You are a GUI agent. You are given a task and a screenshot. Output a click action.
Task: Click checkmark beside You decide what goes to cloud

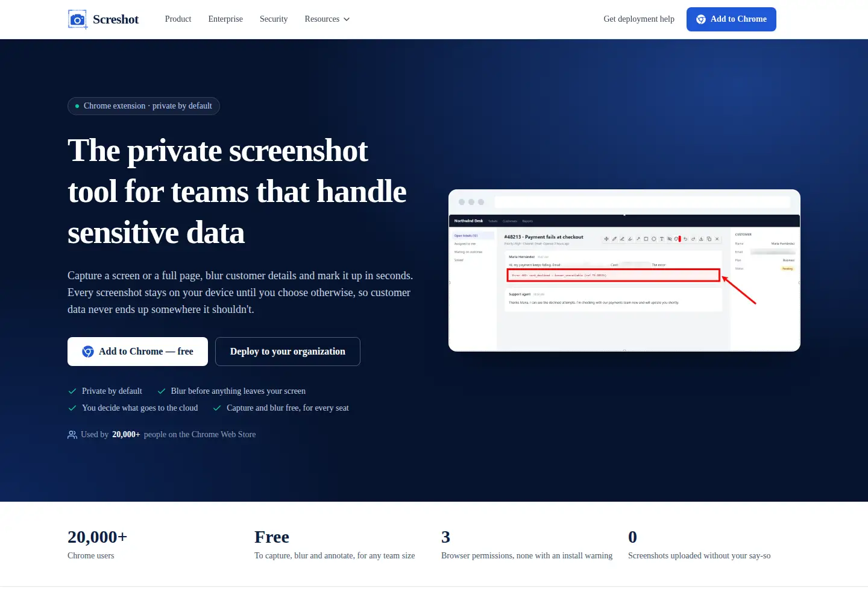point(72,408)
